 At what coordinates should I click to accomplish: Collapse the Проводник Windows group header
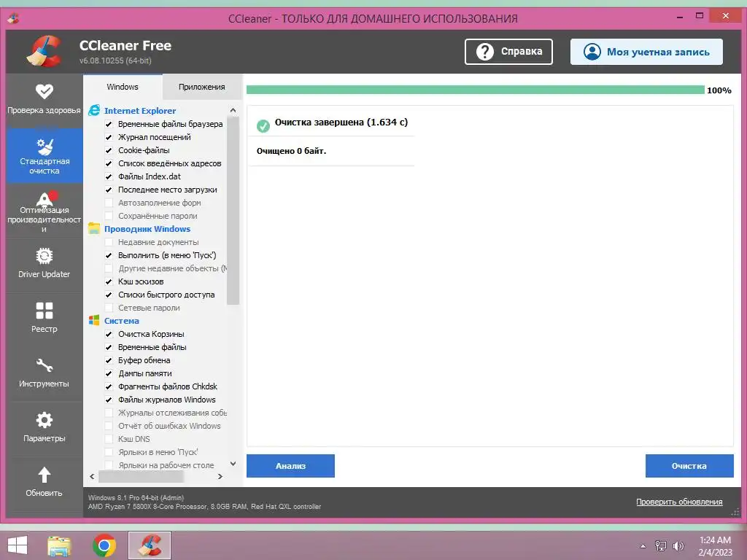(147, 228)
